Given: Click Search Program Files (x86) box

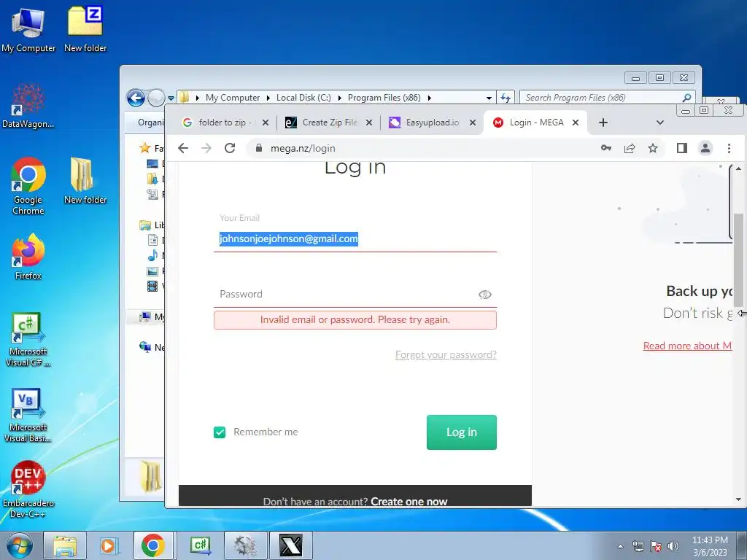Looking at the screenshot, I should tap(600, 98).
